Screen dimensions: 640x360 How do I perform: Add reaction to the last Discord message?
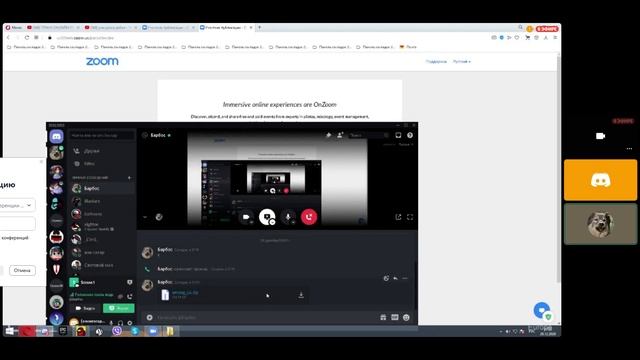pyautogui.click(x=386, y=278)
